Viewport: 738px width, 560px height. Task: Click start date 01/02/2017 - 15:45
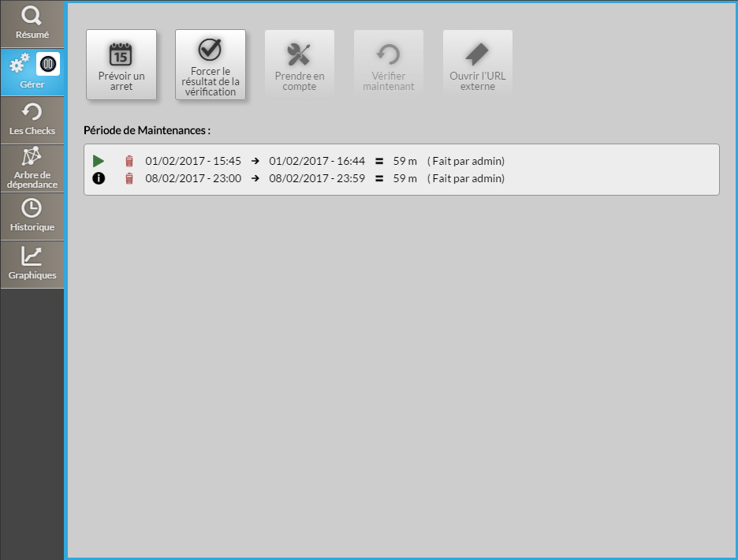click(193, 161)
